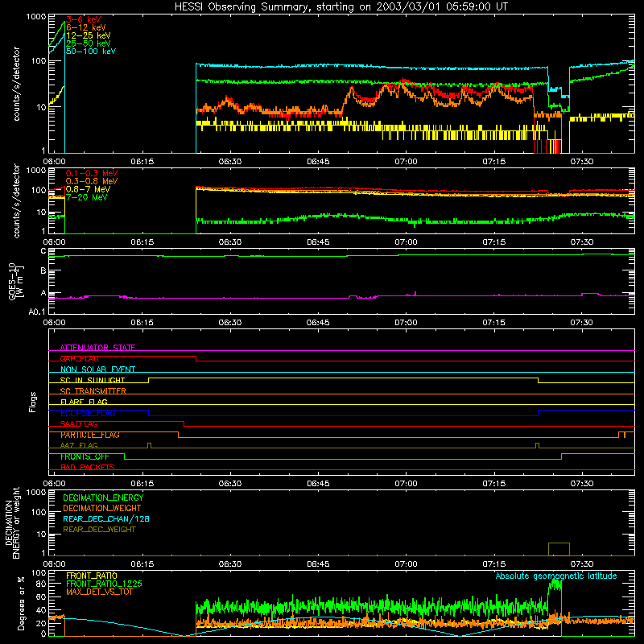Image resolution: width=644 pixels, height=644 pixels.
Task: Click the "DECIMATION_WEIGHT" legend label
Action: (102, 508)
